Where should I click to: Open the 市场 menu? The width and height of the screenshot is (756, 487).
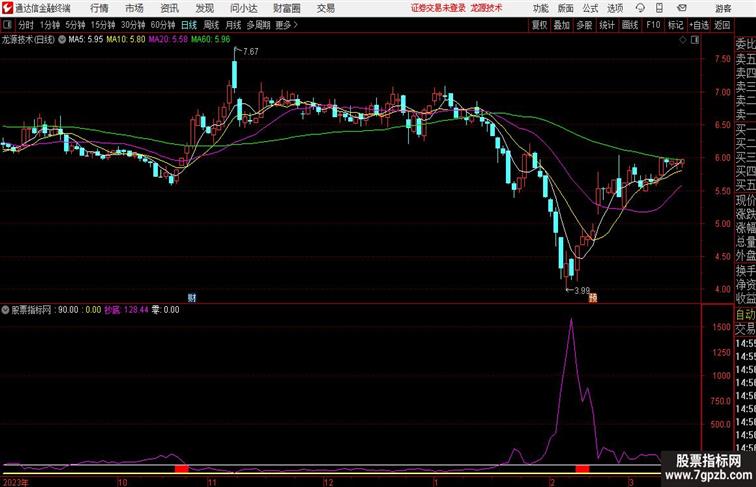(x=134, y=8)
